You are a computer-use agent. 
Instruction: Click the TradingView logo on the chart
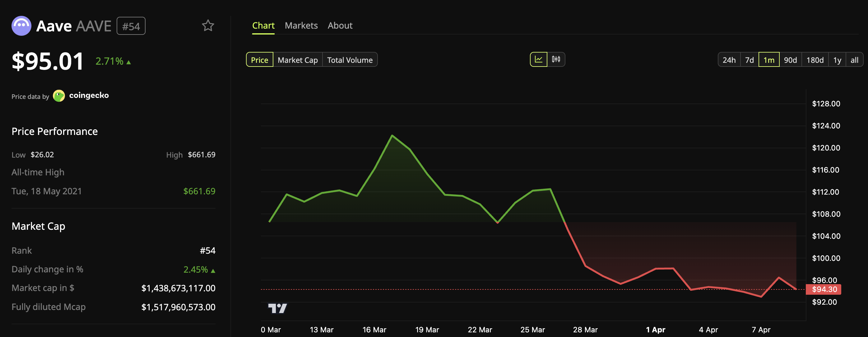(277, 308)
